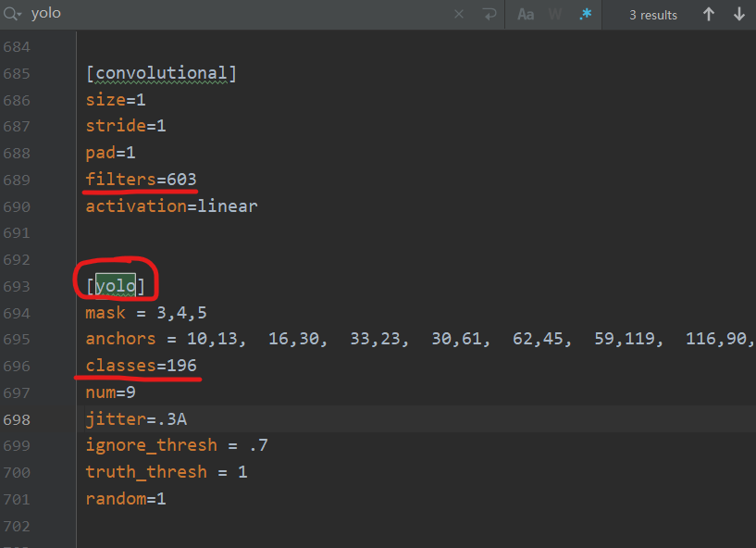Click anchor value '16,30' on line 695
The width and height of the screenshot is (756, 548).
[x=293, y=339]
